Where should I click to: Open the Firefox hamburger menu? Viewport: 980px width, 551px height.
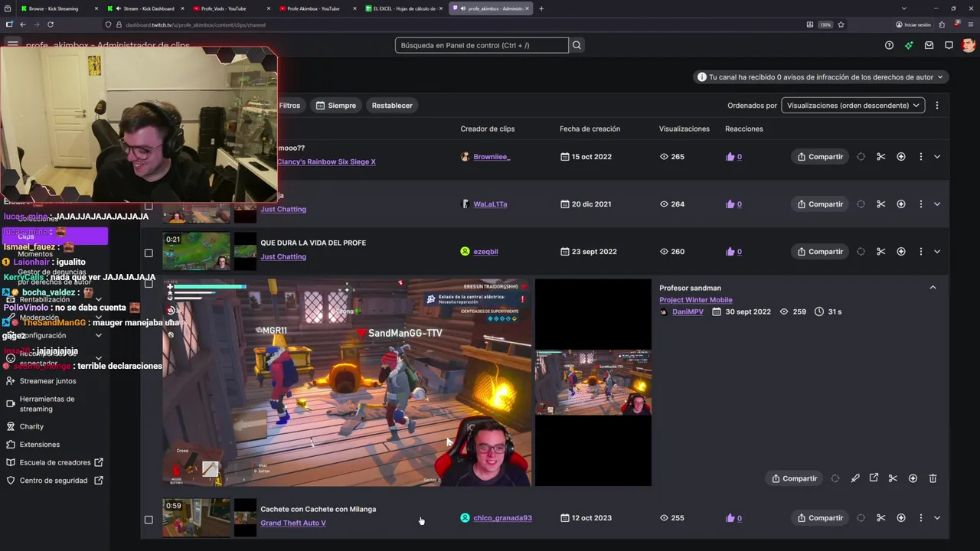point(970,24)
